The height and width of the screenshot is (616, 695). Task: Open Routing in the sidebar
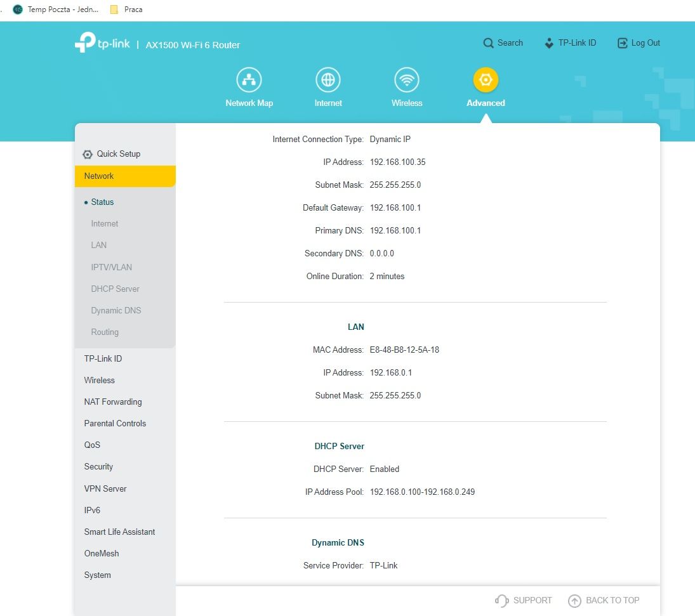[x=105, y=332]
